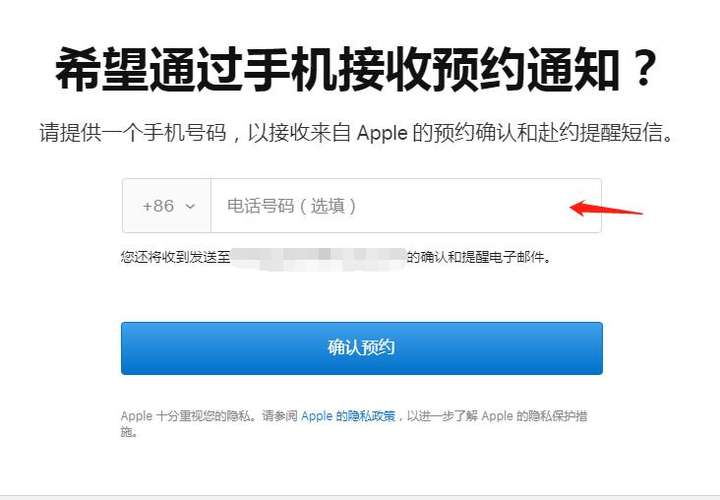Focus the 电话号码（选填）input field

coord(406,206)
